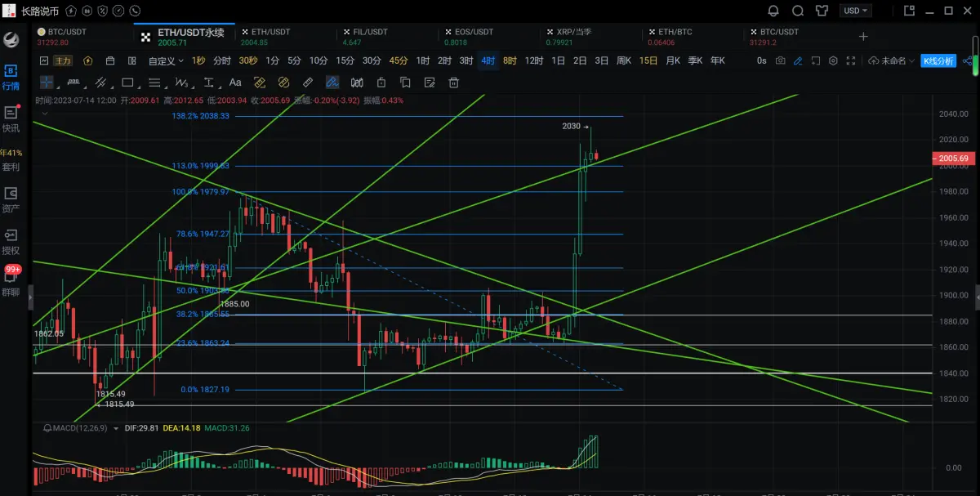Expand the MACD indicator settings arrow
This screenshot has height=496, width=980.
click(116, 427)
